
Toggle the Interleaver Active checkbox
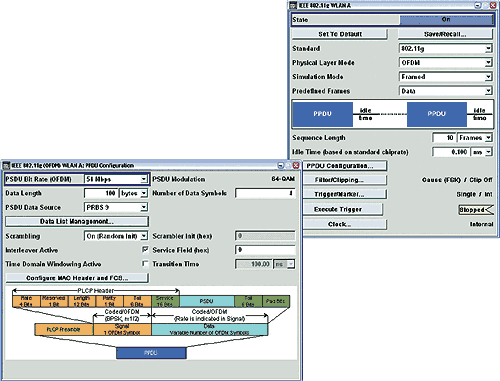coord(145,250)
